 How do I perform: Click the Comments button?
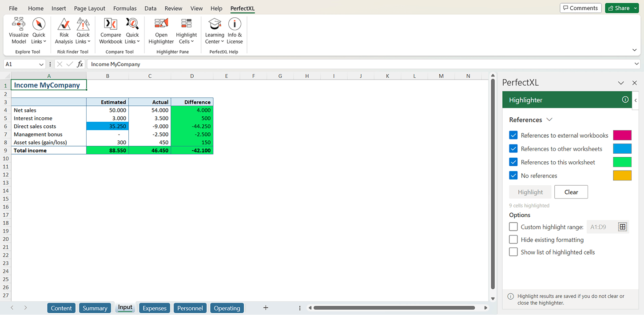(x=580, y=8)
